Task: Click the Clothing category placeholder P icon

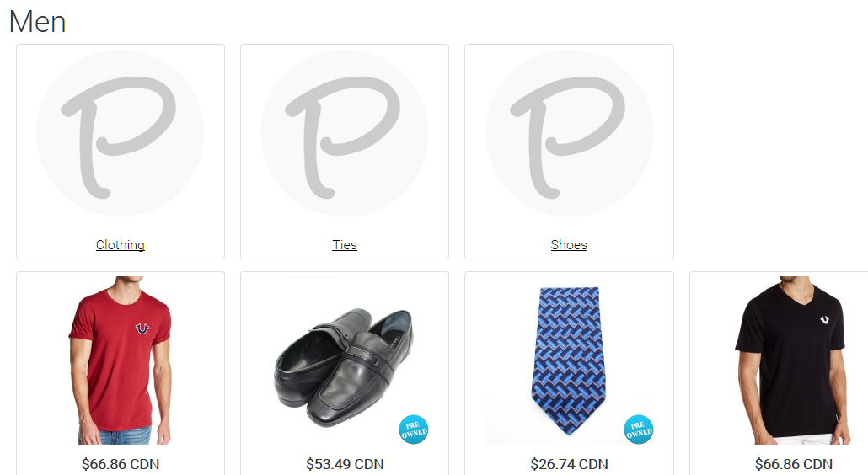Action: (x=121, y=133)
